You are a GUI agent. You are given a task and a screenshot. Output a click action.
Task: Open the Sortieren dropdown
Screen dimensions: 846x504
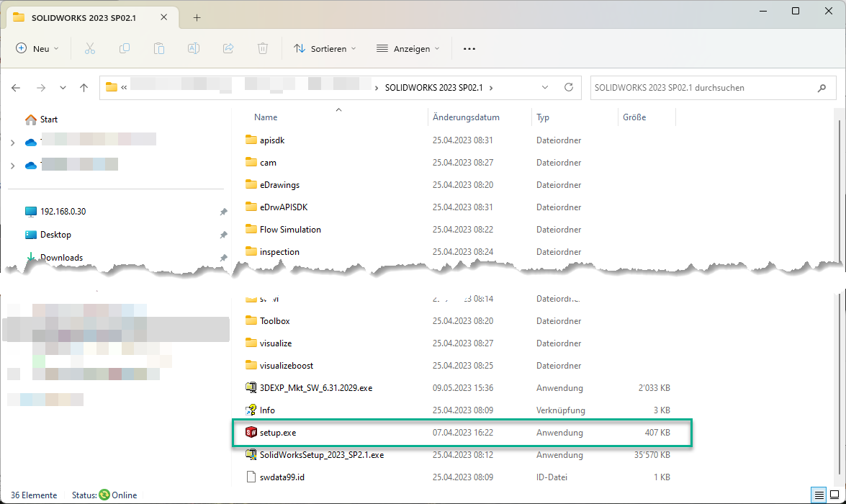point(325,48)
